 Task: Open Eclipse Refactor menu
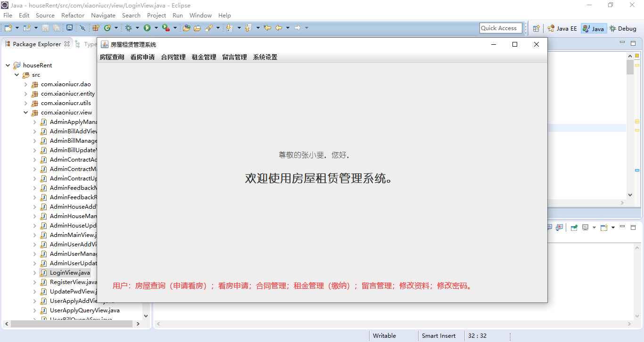pos(73,15)
